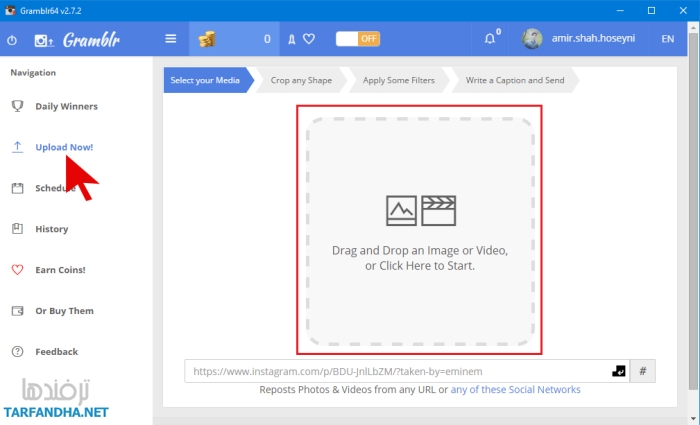Click the Gramblr wordmark logo

point(91,40)
